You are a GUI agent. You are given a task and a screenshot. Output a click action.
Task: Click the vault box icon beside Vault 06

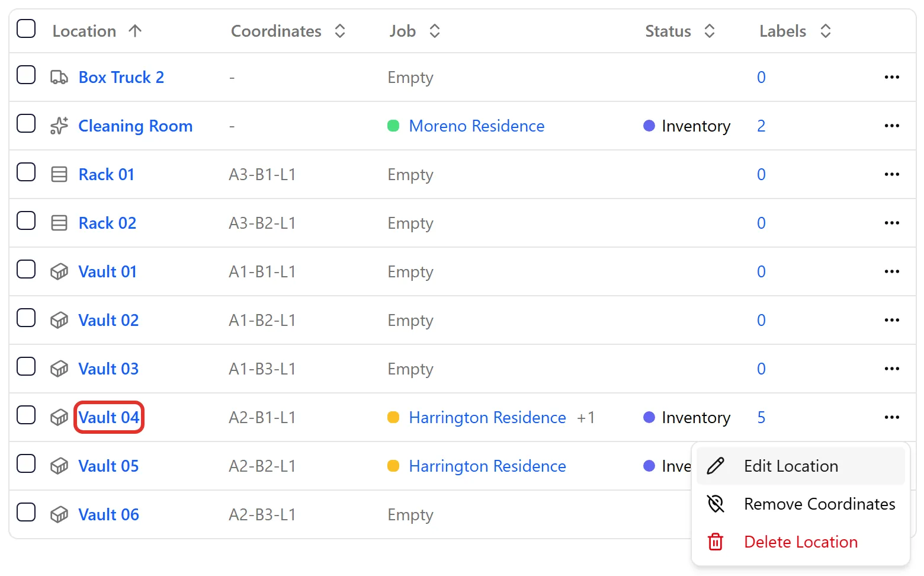59,514
